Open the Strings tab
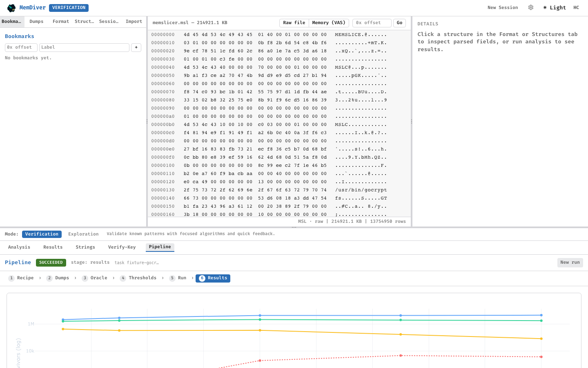 click(x=85, y=247)
